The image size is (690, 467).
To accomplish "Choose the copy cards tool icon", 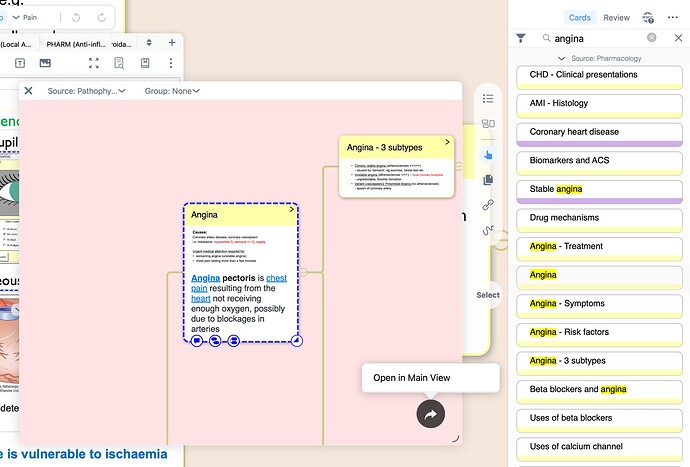I will tap(488, 180).
